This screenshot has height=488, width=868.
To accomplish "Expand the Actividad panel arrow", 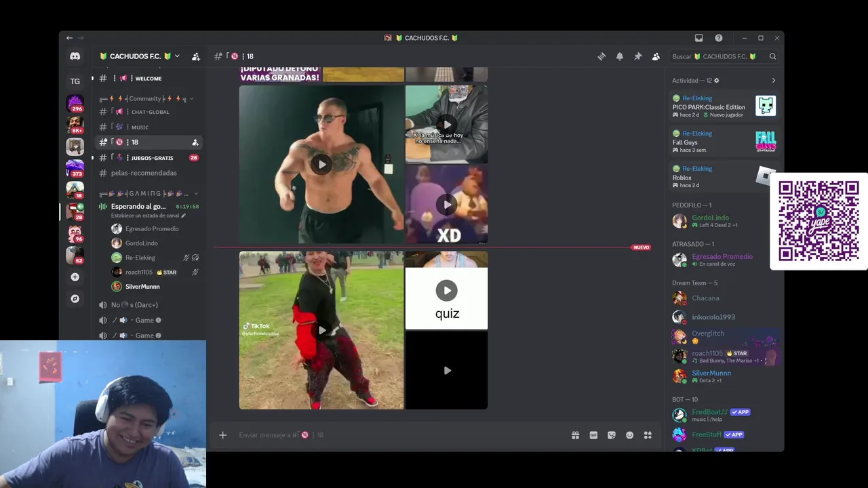I will point(774,81).
